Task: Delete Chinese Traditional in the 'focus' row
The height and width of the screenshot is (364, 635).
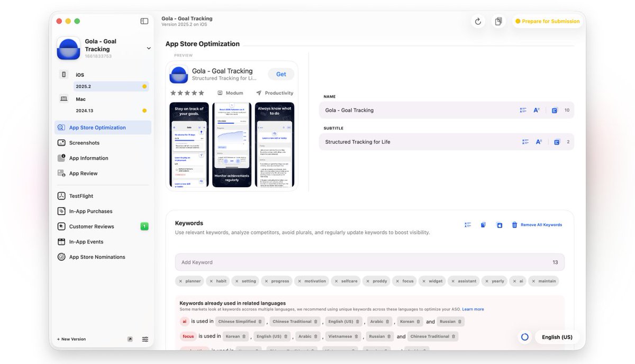Action: pos(454,336)
